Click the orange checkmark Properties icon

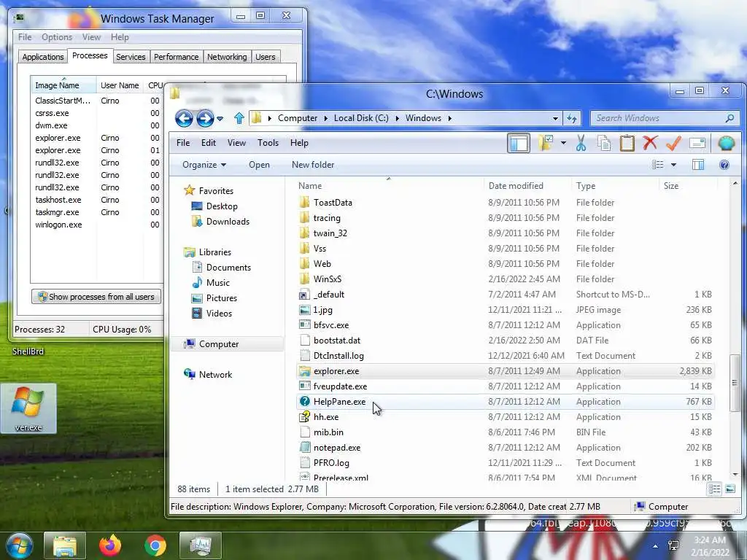point(673,143)
